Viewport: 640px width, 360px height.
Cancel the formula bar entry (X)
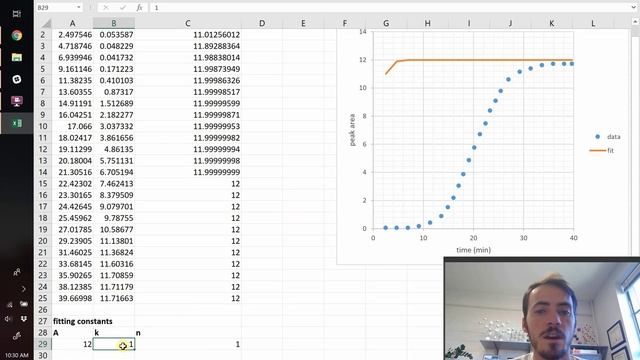106,7
